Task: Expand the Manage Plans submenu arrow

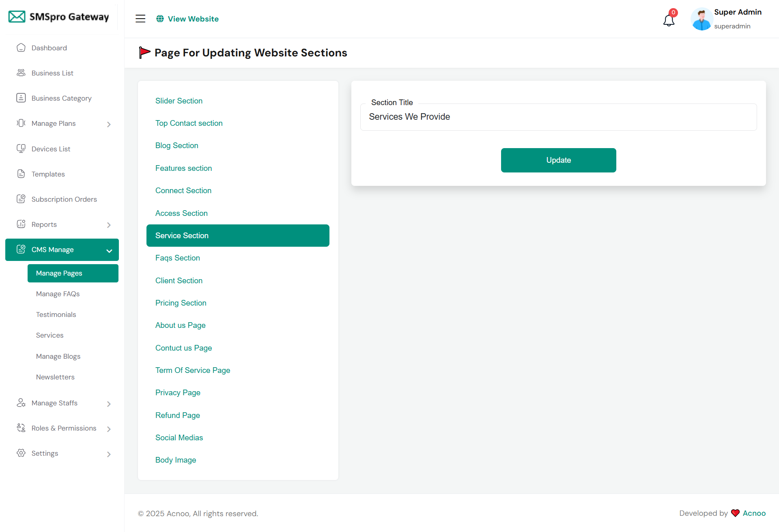Action: [109, 124]
